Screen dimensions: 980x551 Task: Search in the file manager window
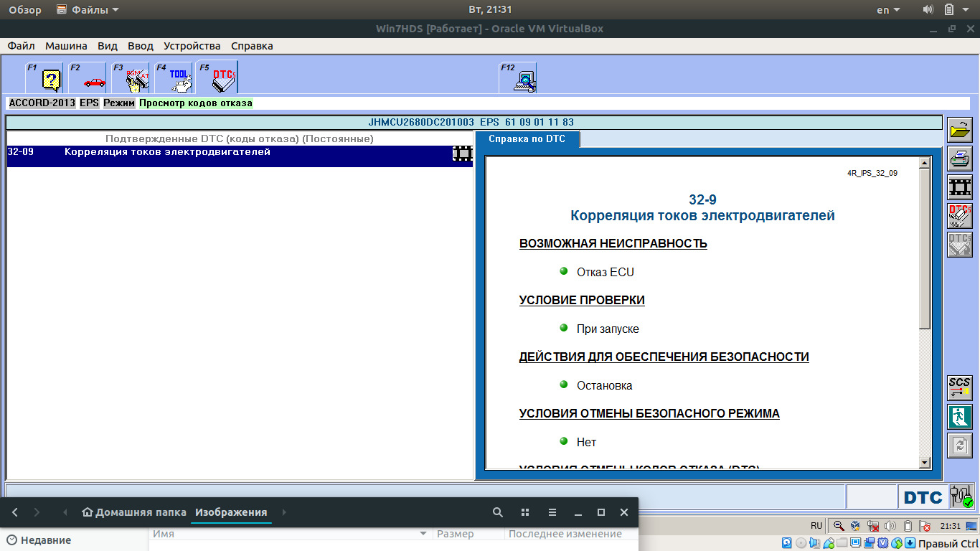(498, 512)
